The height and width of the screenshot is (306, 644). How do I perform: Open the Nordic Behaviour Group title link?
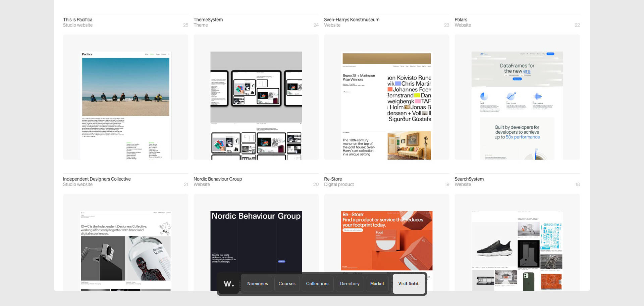point(218,179)
